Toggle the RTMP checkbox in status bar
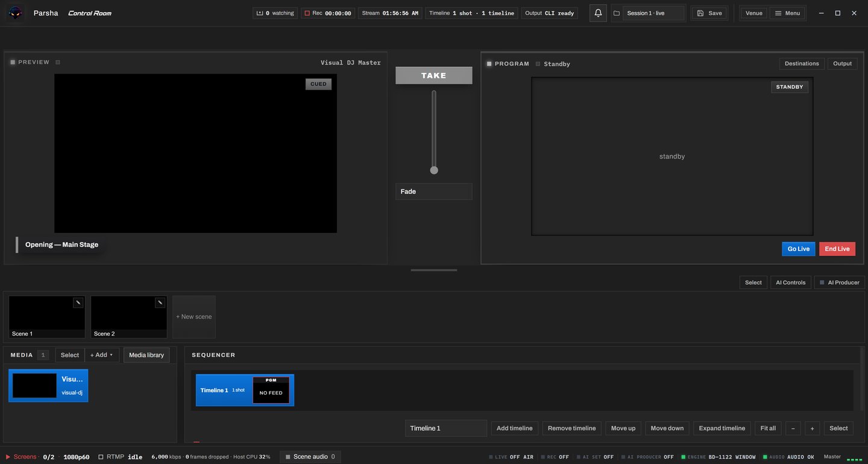 coord(101,457)
